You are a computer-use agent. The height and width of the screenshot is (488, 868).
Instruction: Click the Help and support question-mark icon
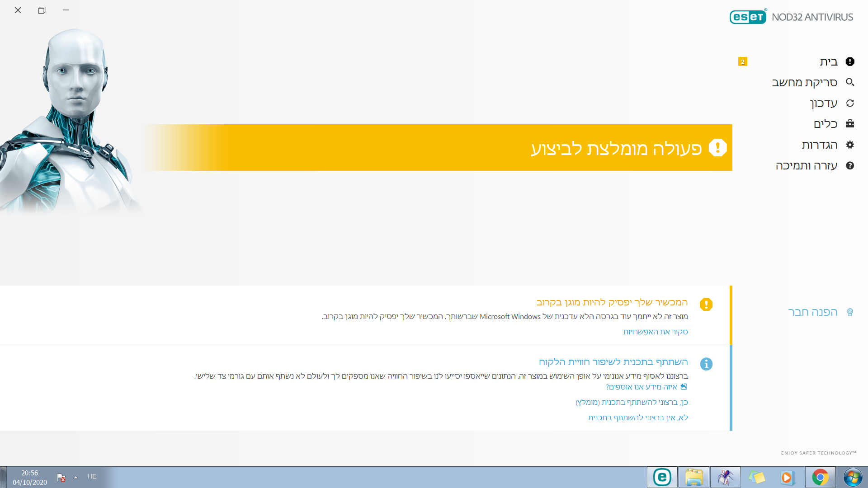coord(850,165)
